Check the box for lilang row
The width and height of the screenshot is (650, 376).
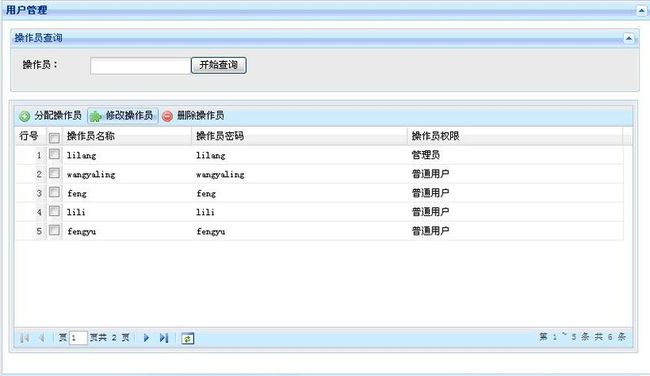54,154
